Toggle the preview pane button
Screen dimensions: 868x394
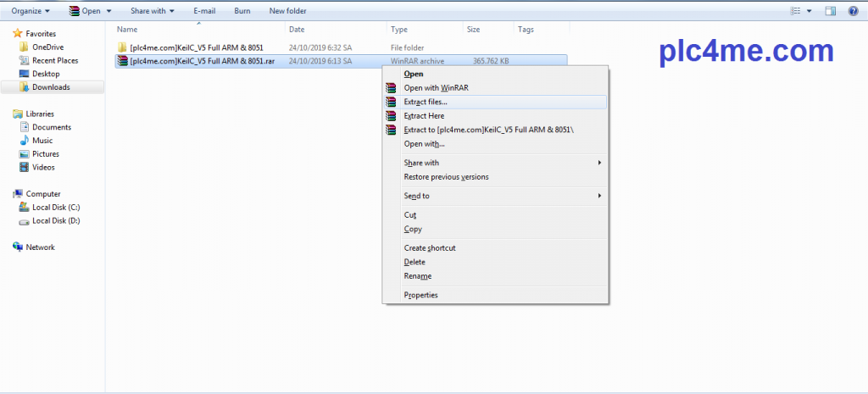coord(830,11)
